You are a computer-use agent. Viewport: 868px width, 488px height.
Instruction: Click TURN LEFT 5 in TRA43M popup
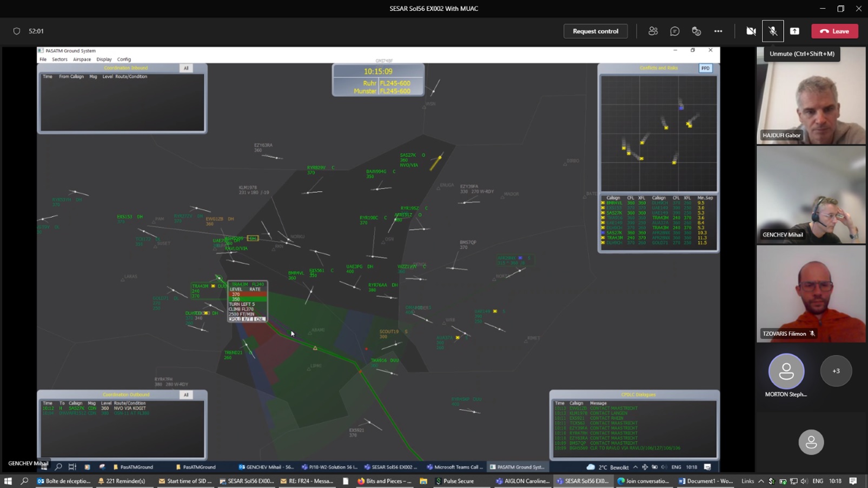(x=241, y=304)
